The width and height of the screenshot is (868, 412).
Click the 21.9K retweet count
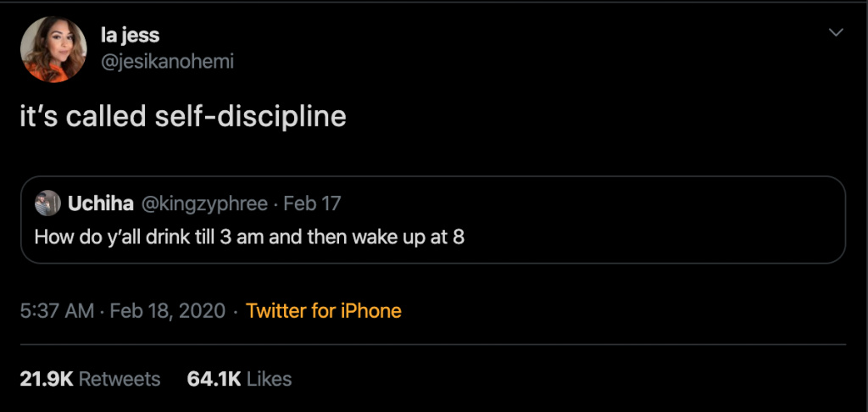click(46, 379)
